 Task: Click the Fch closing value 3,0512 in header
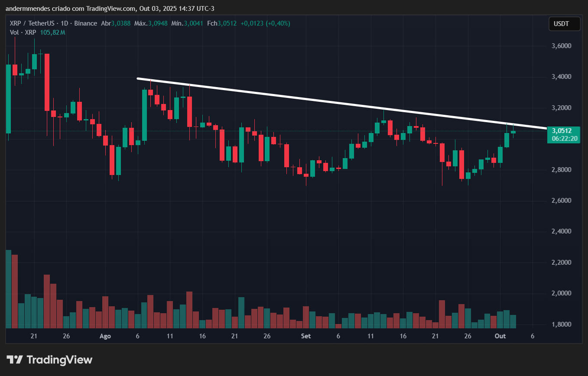[x=227, y=23]
